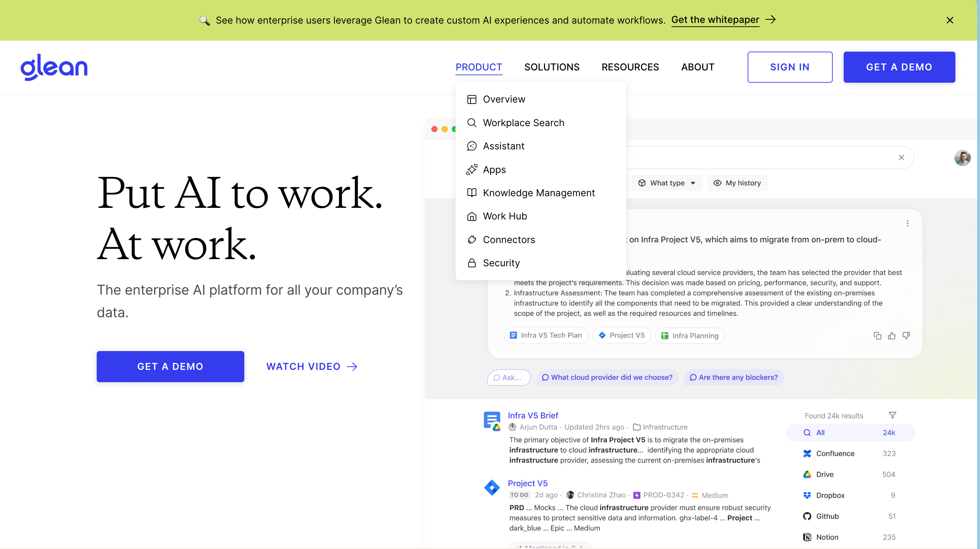Open the PRODUCT menu

click(479, 67)
